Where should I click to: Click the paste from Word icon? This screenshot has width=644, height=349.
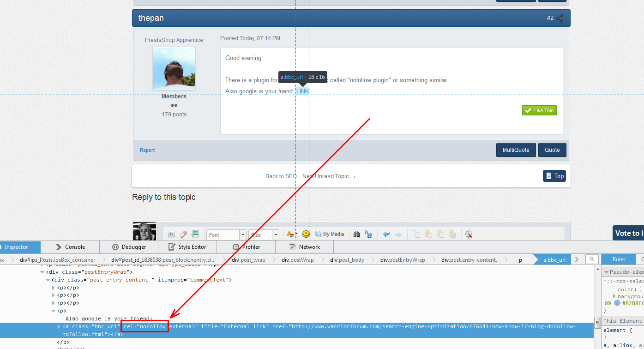[x=452, y=235]
